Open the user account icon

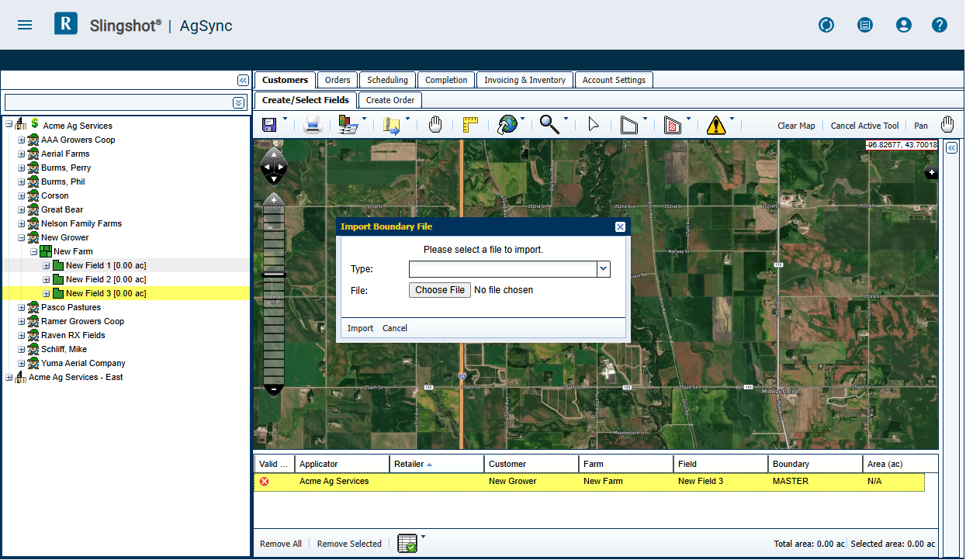(x=903, y=25)
